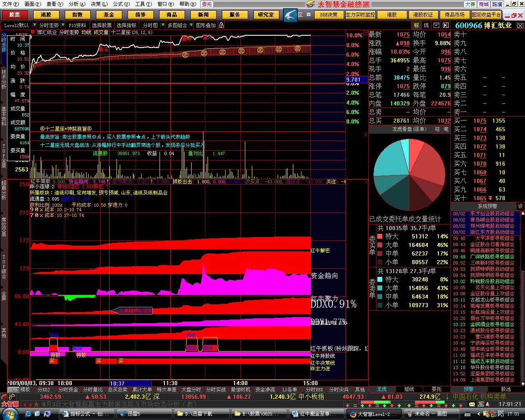525x420 pixels.
Task: Select the 席位交易 vertical side tab
Action: tap(4, 227)
